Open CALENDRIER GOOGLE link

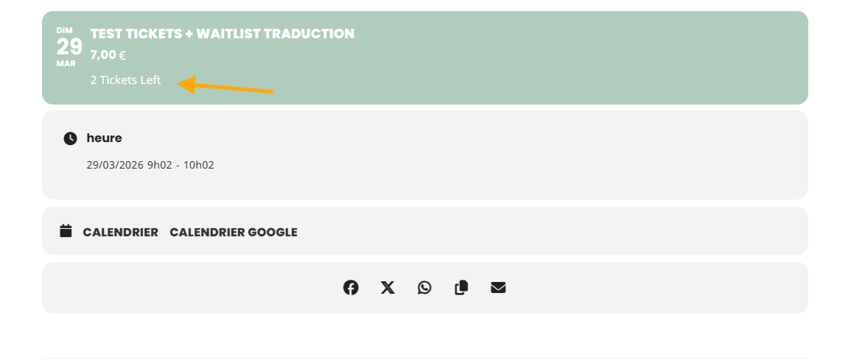coord(234,232)
